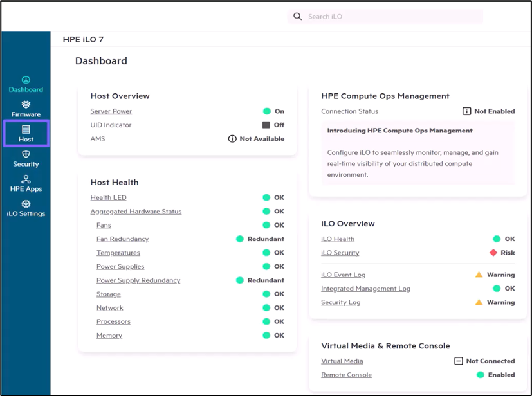
Task: Click the Virtual Media Not Connected icon
Action: [x=459, y=361]
